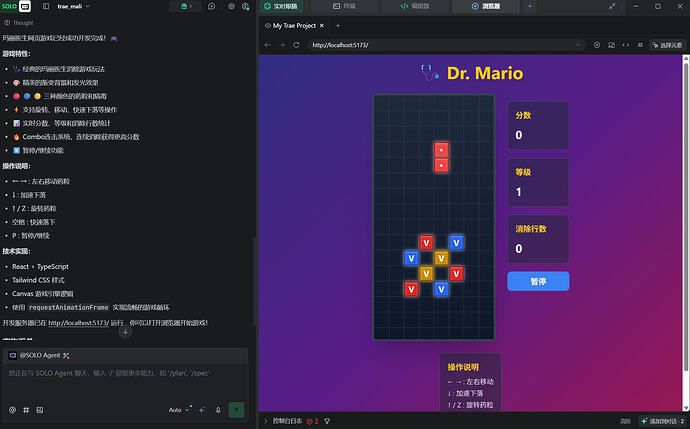Click the 分数 score card
Viewport: 690px width, 429px height.
point(538,125)
